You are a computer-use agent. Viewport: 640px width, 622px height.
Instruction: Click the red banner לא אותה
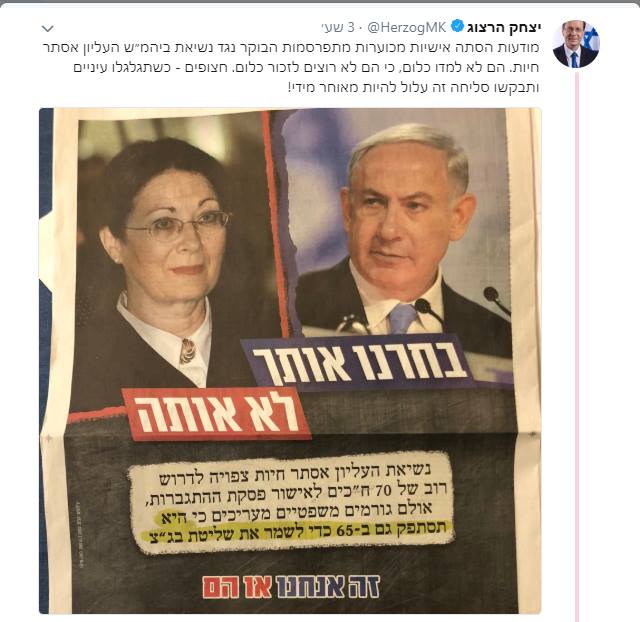pos(218,413)
